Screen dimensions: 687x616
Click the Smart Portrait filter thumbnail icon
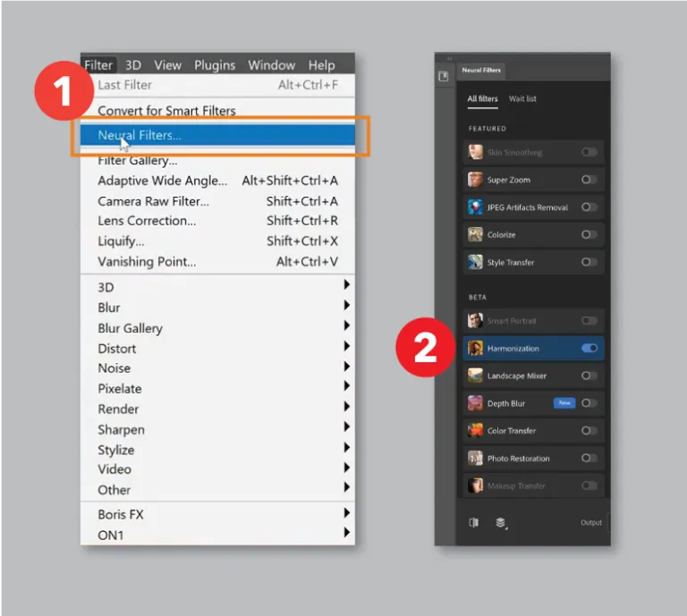[475, 320]
